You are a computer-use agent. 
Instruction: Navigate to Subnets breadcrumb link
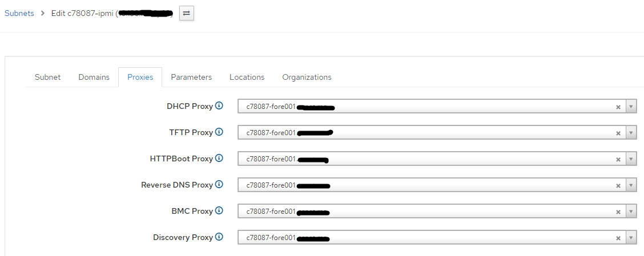19,13
